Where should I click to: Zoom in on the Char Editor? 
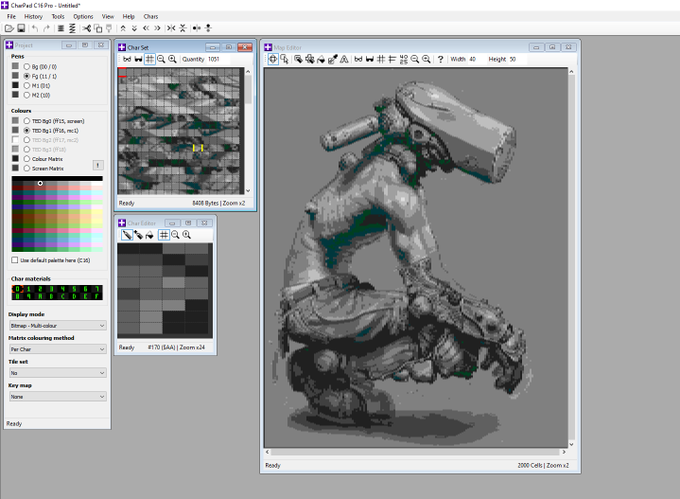(x=186, y=235)
